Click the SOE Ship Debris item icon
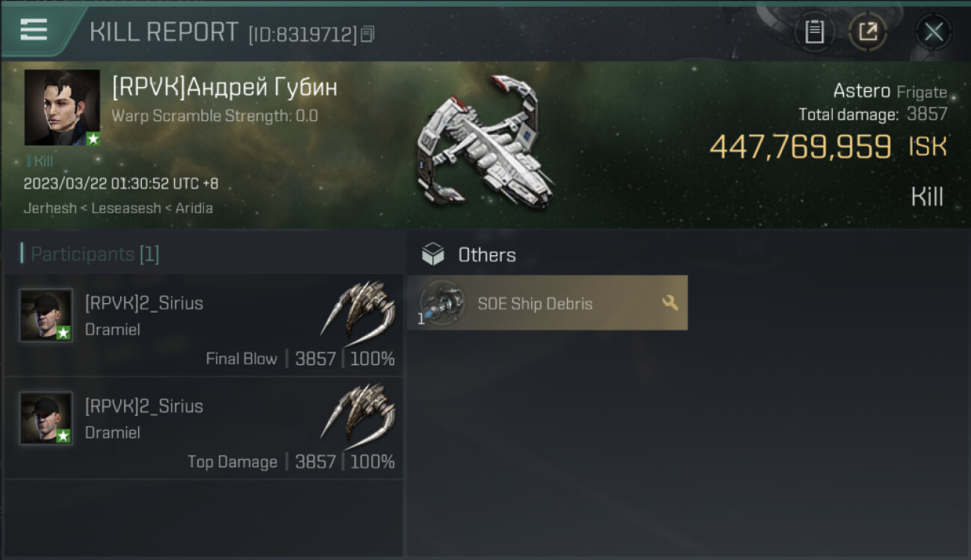This screenshot has width=971, height=560. tap(441, 303)
